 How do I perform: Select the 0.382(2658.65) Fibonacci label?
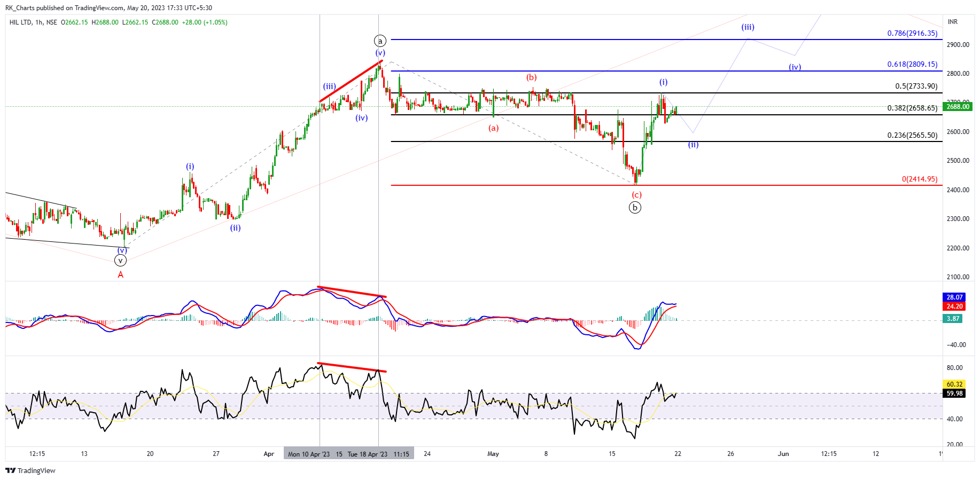click(912, 108)
